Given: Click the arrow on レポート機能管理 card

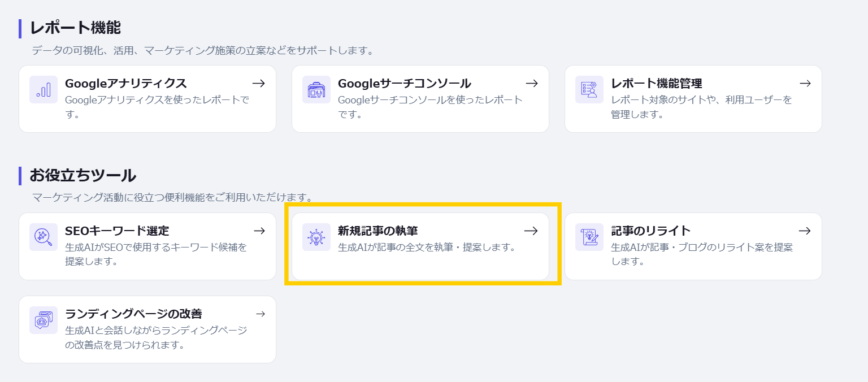Looking at the screenshot, I should point(805,84).
